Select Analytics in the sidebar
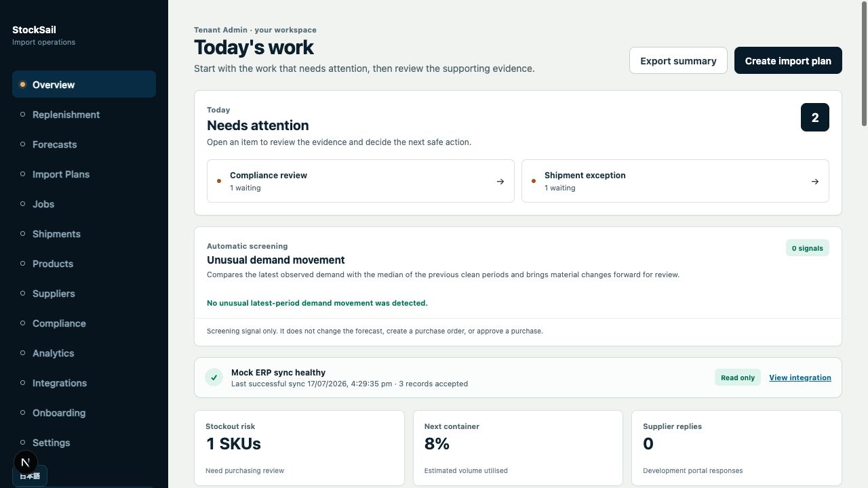This screenshot has width=868, height=488. click(84, 353)
